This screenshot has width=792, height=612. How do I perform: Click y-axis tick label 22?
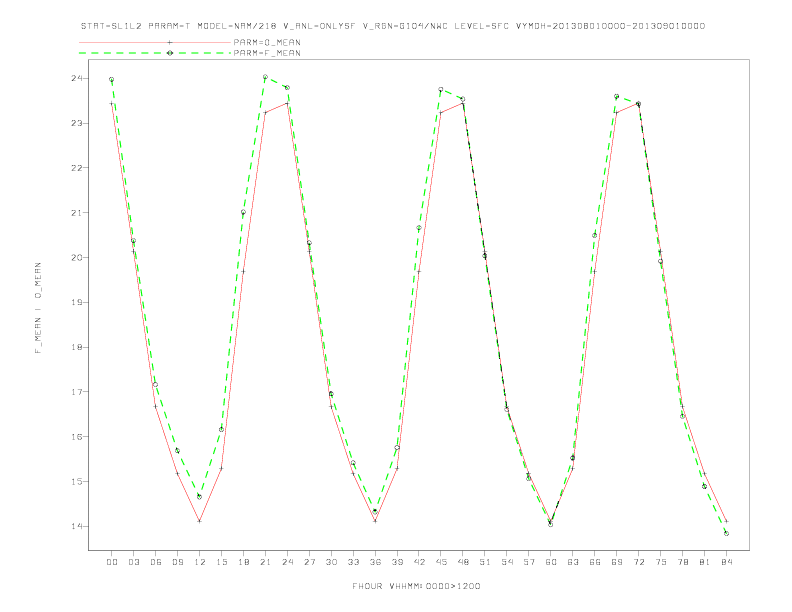[x=77, y=168]
